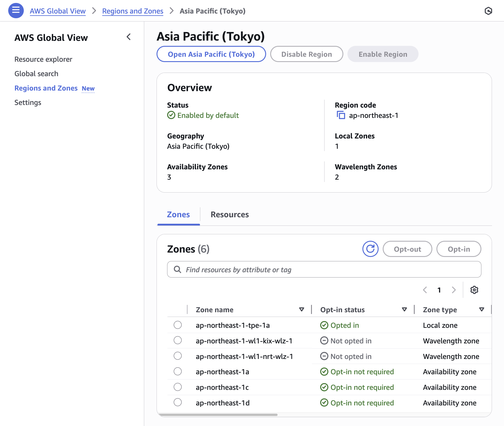This screenshot has height=426, width=504.
Task: Click the Find resources search field
Action: [324, 270]
